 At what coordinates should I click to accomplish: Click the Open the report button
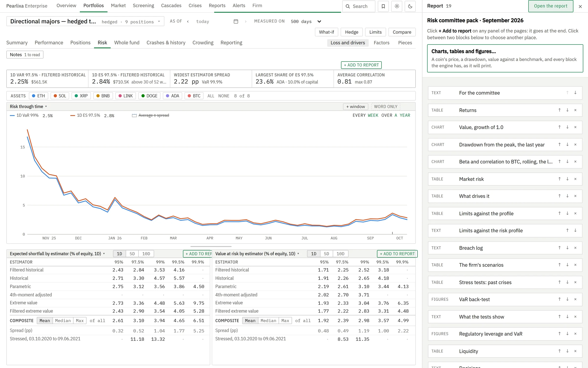click(x=551, y=6)
